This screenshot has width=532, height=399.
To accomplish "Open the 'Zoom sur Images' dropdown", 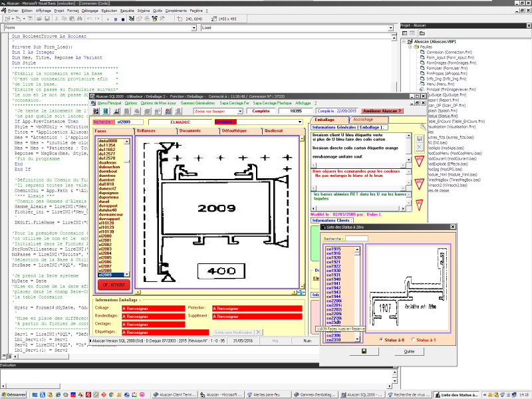I will pos(240,111).
